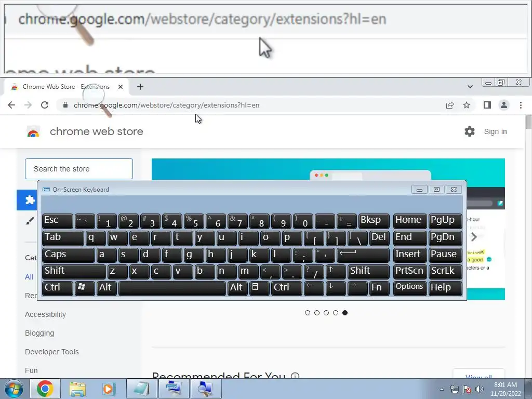This screenshot has width=532, height=399.
Task: Tap the Enter key on On-Screen Keyboard
Action: [x=363, y=255]
